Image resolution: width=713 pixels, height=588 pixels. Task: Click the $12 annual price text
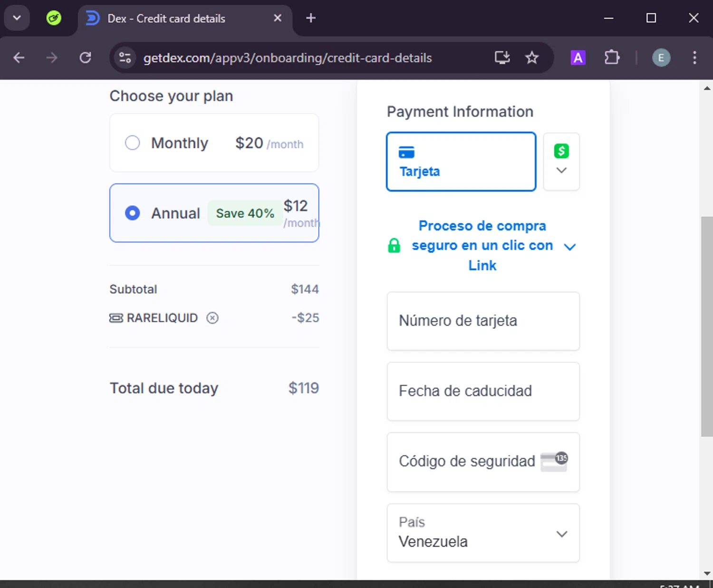point(296,206)
